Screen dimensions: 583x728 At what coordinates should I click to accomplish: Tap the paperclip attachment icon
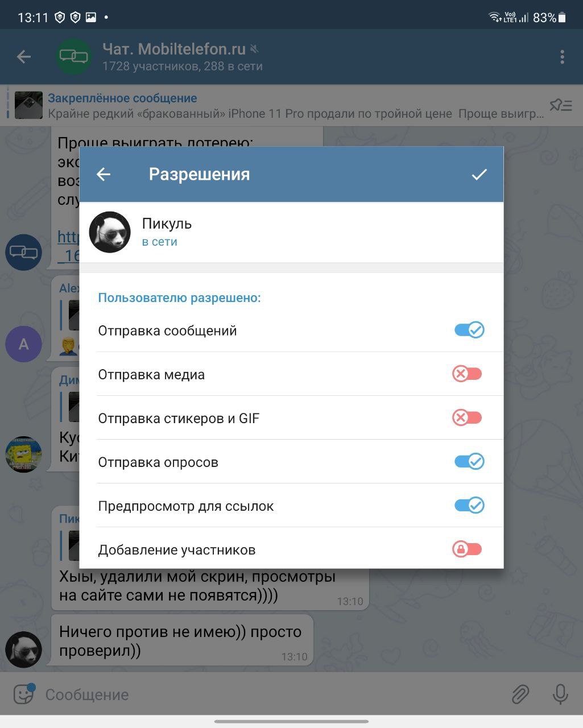coord(520,694)
